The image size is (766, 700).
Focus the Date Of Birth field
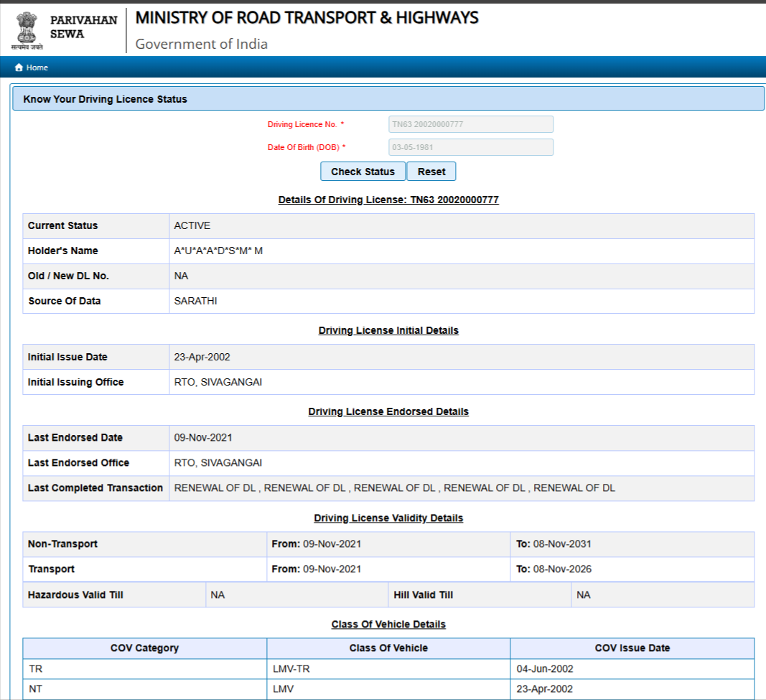tap(470, 147)
